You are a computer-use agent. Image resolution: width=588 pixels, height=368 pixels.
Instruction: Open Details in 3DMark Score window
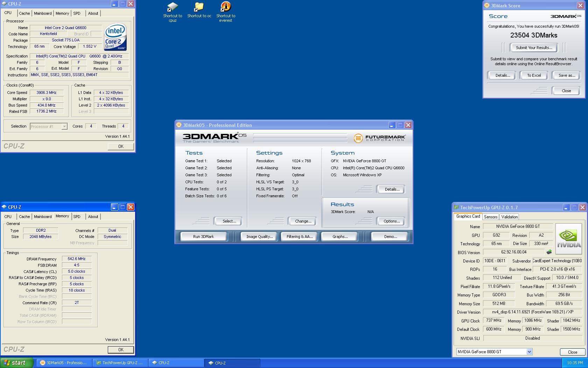coord(503,75)
